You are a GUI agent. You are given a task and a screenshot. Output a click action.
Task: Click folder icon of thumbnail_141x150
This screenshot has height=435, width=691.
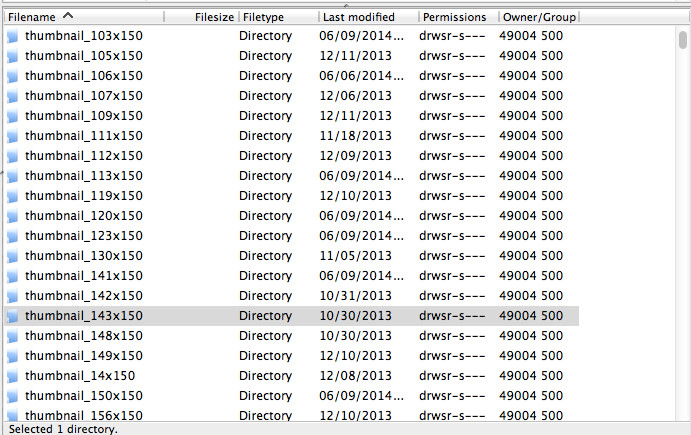(12, 276)
